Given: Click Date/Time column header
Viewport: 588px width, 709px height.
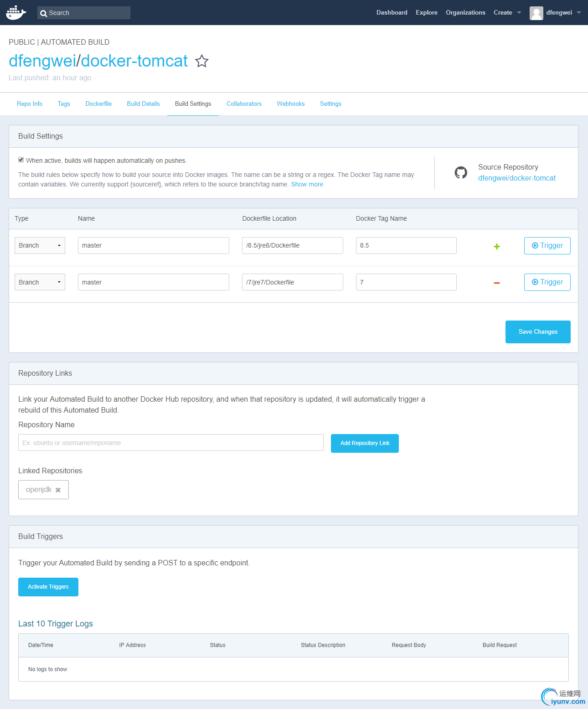Looking at the screenshot, I should click(41, 645).
